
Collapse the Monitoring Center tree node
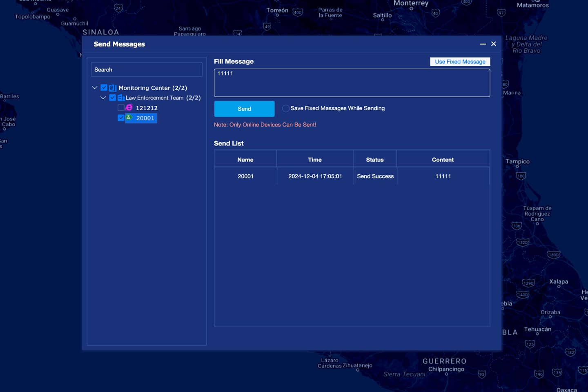click(95, 88)
